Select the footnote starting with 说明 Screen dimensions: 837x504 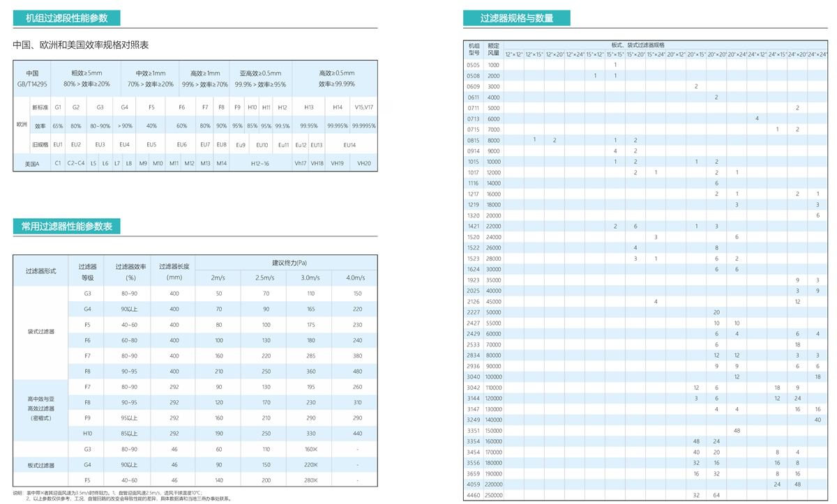click(122, 496)
